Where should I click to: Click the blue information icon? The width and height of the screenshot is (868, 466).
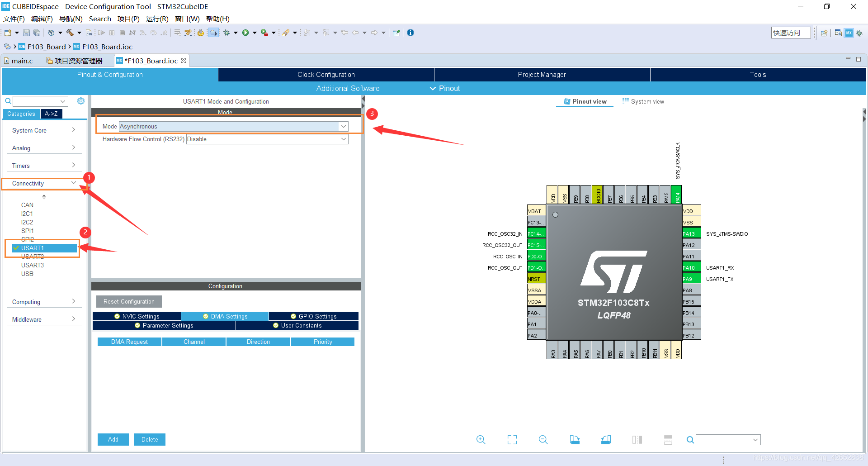pyautogui.click(x=410, y=33)
